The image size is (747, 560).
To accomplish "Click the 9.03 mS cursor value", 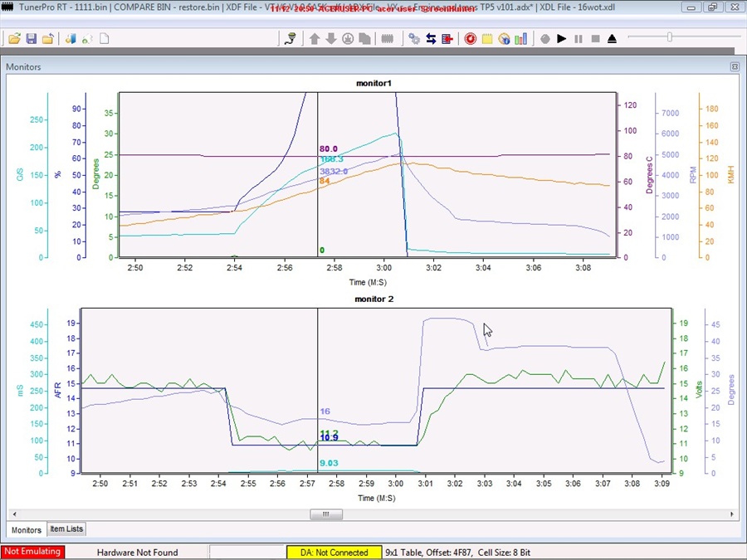I will tap(329, 463).
